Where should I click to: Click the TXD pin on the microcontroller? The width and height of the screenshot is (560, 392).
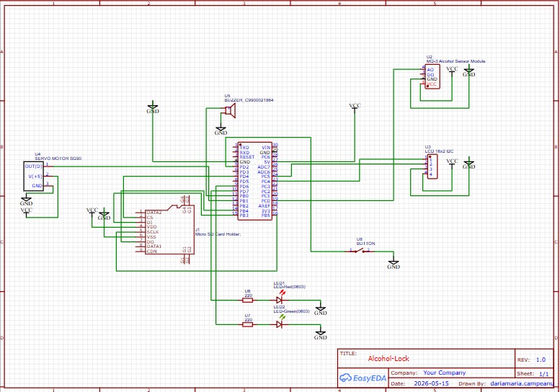pyautogui.click(x=244, y=148)
